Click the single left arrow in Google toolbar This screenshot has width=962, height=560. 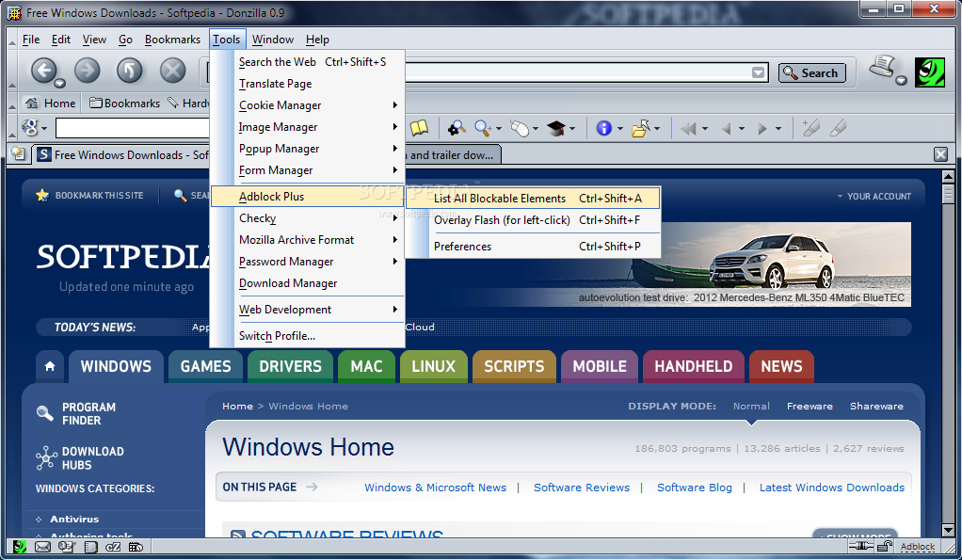point(727,128)
